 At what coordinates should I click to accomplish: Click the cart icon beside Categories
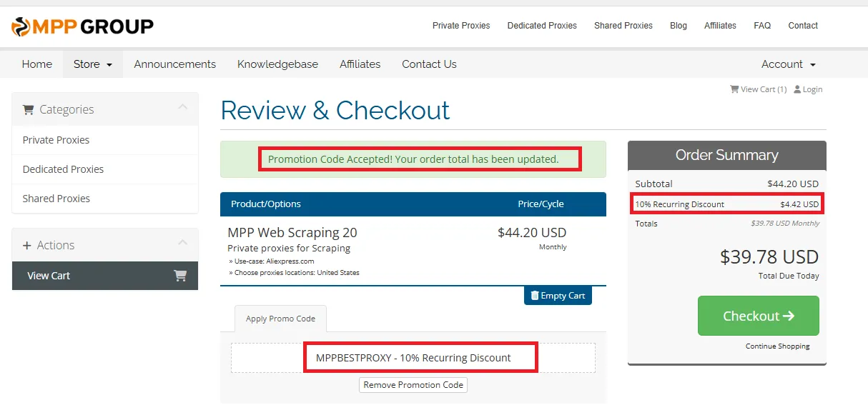[x=29, y=110]
